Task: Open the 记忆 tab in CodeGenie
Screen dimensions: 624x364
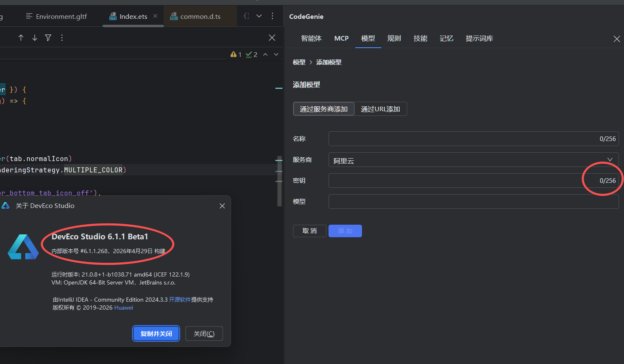Action: pos(447,38)
